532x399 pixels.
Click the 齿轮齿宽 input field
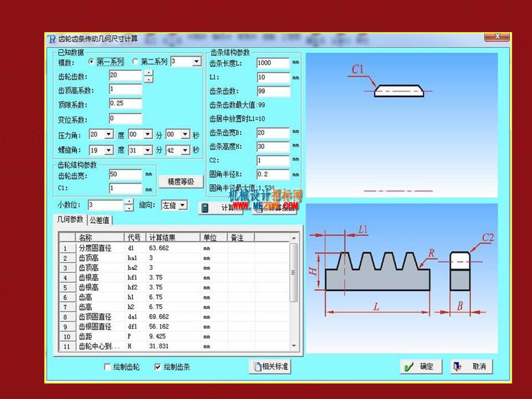pos(125,175)
